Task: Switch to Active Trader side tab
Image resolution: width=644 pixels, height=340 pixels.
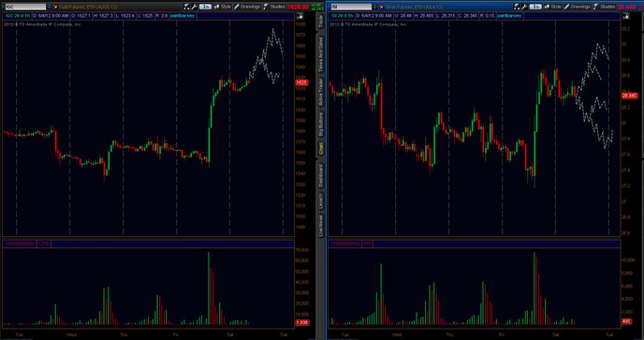Action: tap(321, 93)
